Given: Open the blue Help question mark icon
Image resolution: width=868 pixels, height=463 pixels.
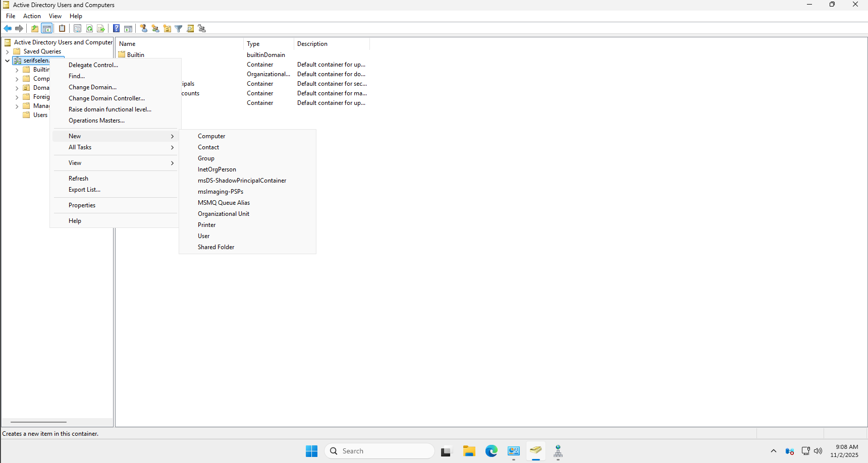Looking at the screenshot, I should click(116, 28).
